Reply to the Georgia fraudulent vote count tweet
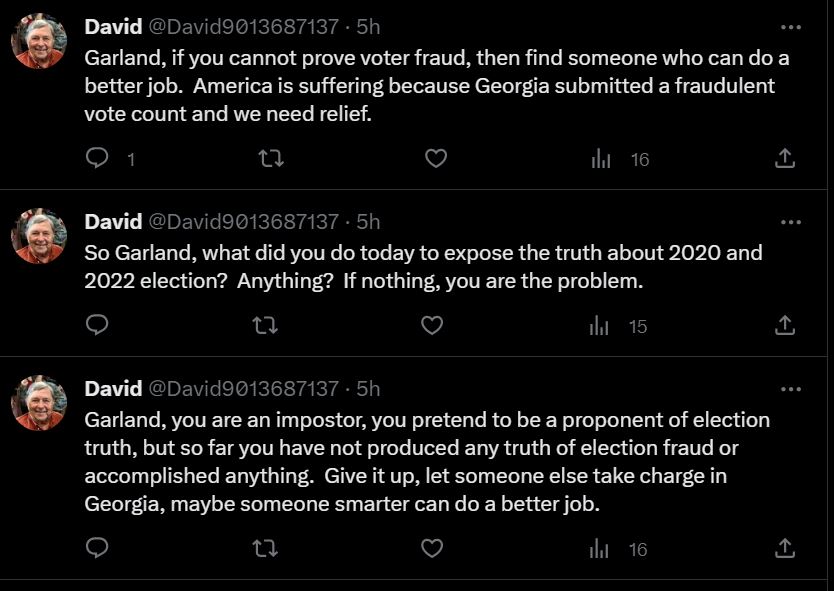 click(x=97, y=158)
